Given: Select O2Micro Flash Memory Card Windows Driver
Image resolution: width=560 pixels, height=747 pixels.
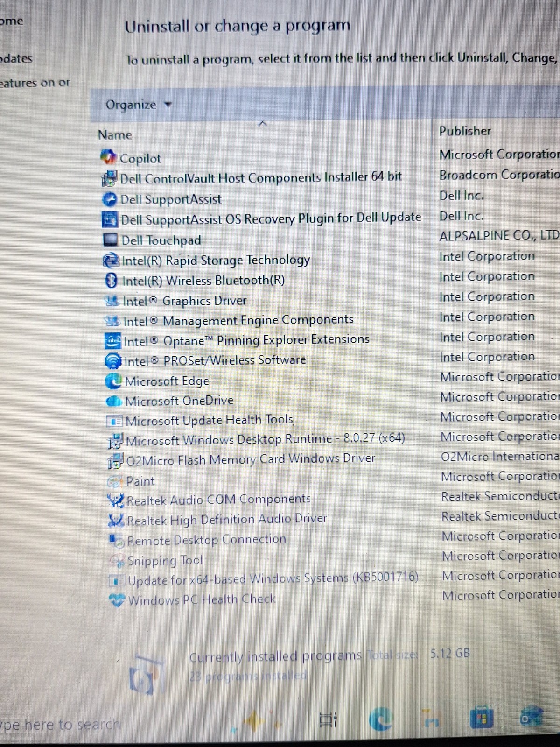Looking at the screenshot, I should point(251,459).
